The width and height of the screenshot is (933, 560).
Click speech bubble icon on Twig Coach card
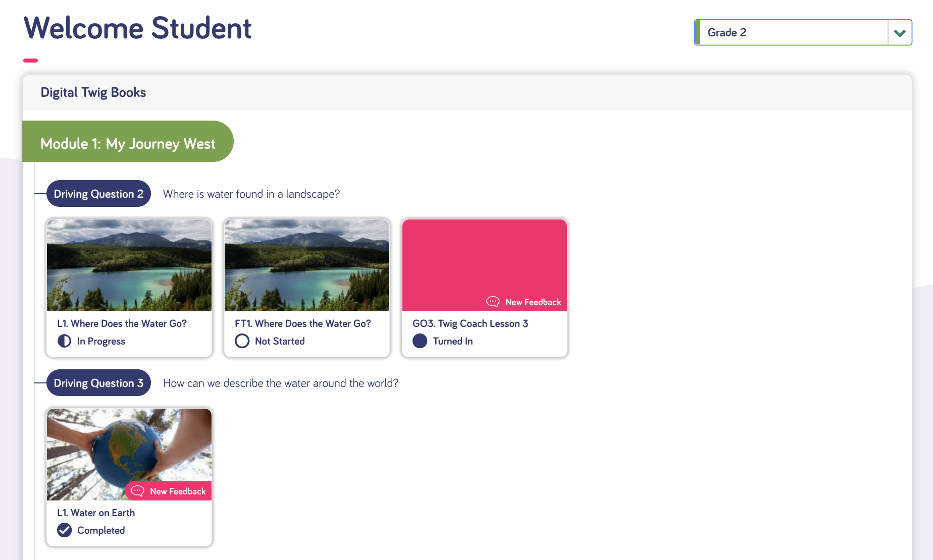pos(493,302)
